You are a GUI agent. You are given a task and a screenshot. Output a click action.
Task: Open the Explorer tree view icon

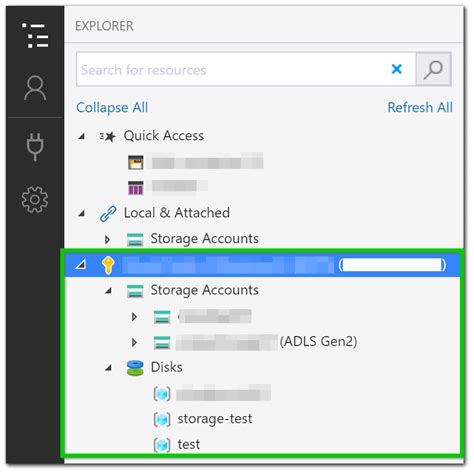point(35,35)
